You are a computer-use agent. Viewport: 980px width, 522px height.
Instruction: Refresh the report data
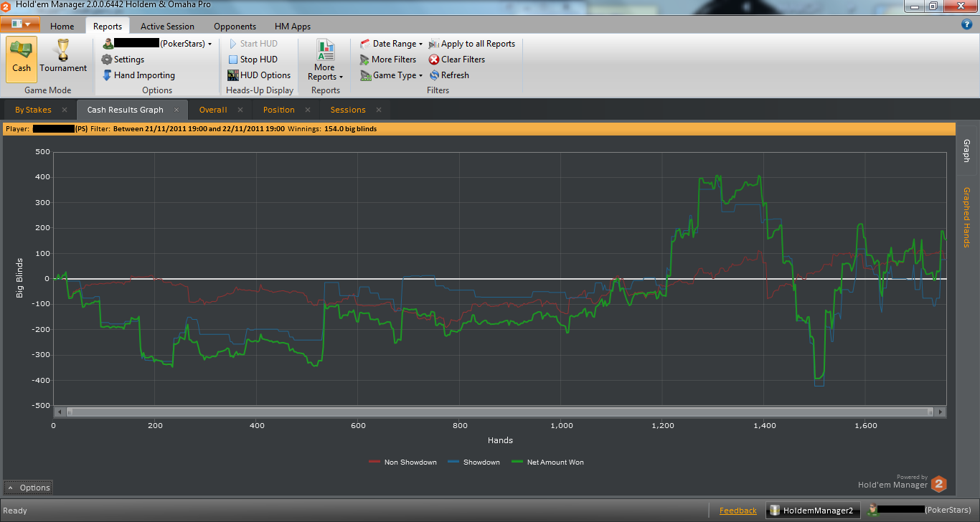pos(449,75)
